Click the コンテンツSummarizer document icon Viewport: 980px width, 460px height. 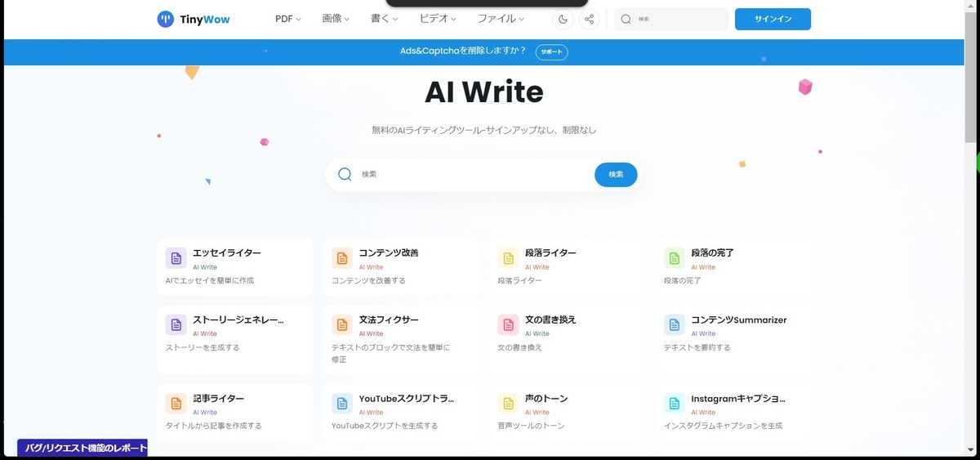(x=675, y=324)
